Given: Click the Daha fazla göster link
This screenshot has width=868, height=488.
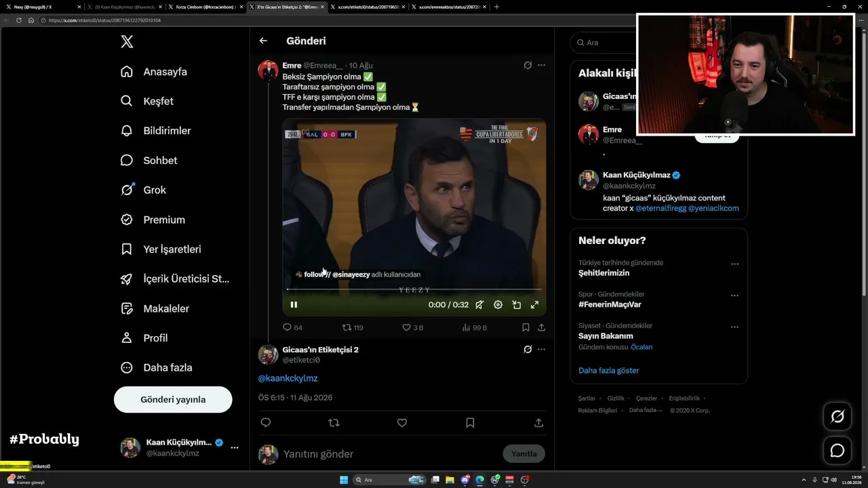Looking at the screenshot, I should (608, 371).
